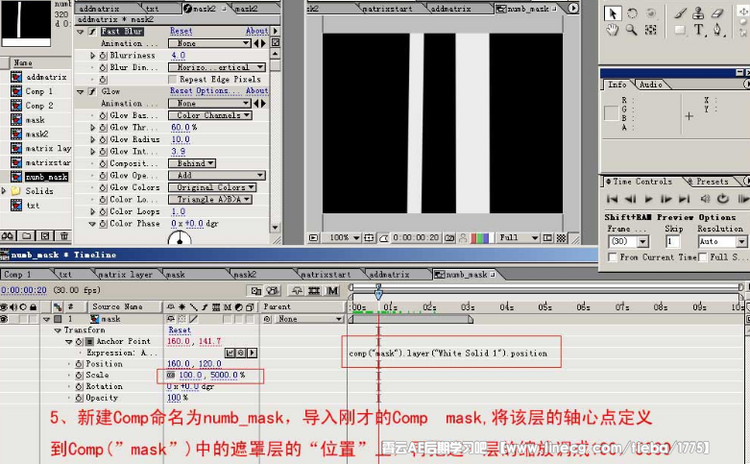
Task: Reset the Fast Blur effect
Action: tap(181, 31)
